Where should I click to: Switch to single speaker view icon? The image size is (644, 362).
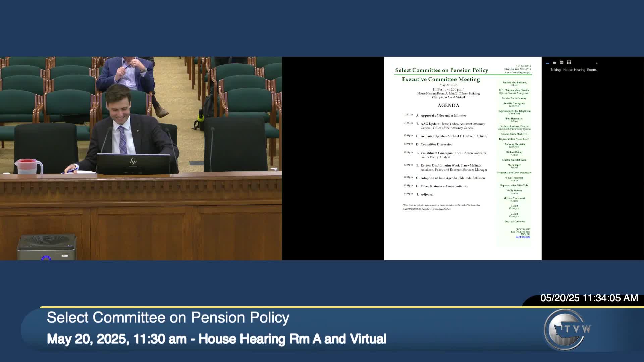pyautogui.click(x=554, y=63)
